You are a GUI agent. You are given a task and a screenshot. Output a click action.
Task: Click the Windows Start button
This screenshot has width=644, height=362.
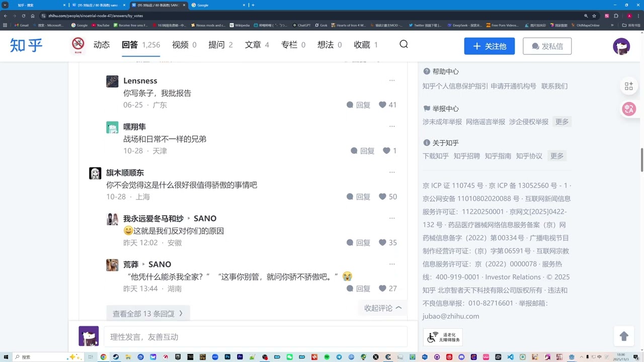pyautogui.click(x=5, y=357)
